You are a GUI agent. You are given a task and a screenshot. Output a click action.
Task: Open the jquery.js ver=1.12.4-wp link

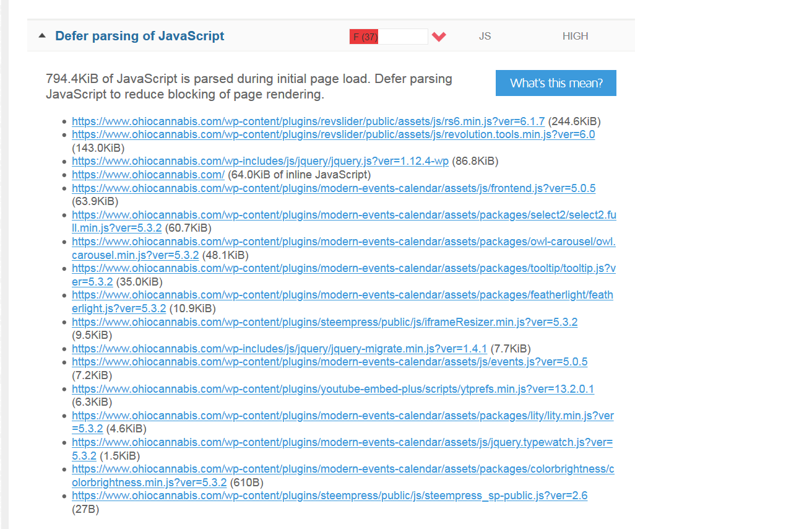(x=260, y=161)
